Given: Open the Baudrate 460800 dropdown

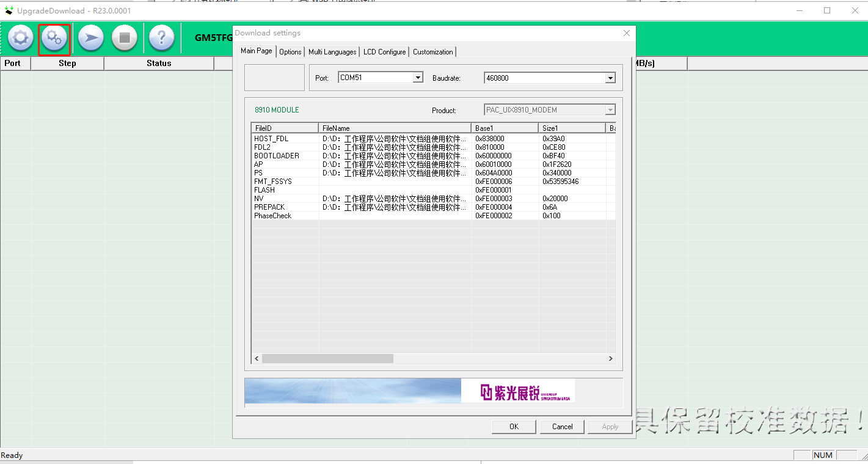Looking at the screenshot, I should (610, 78).
